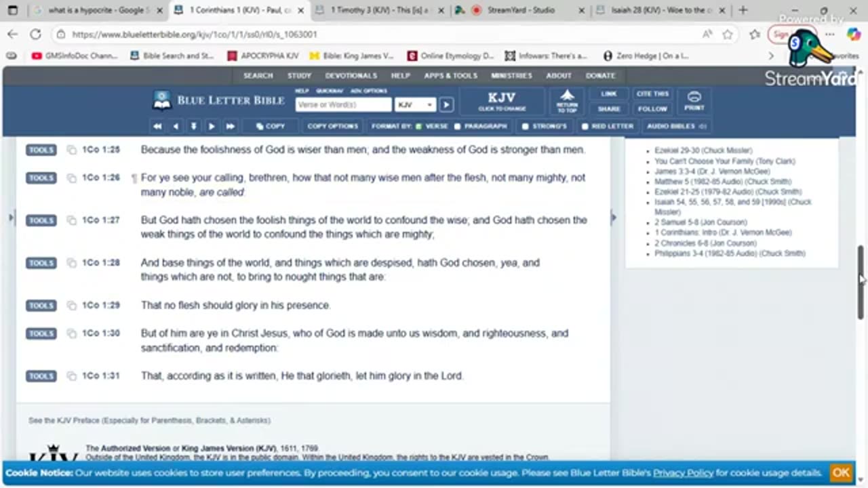Open the Search menu item
The image size is (868, 488).
(x=258, y=76)
